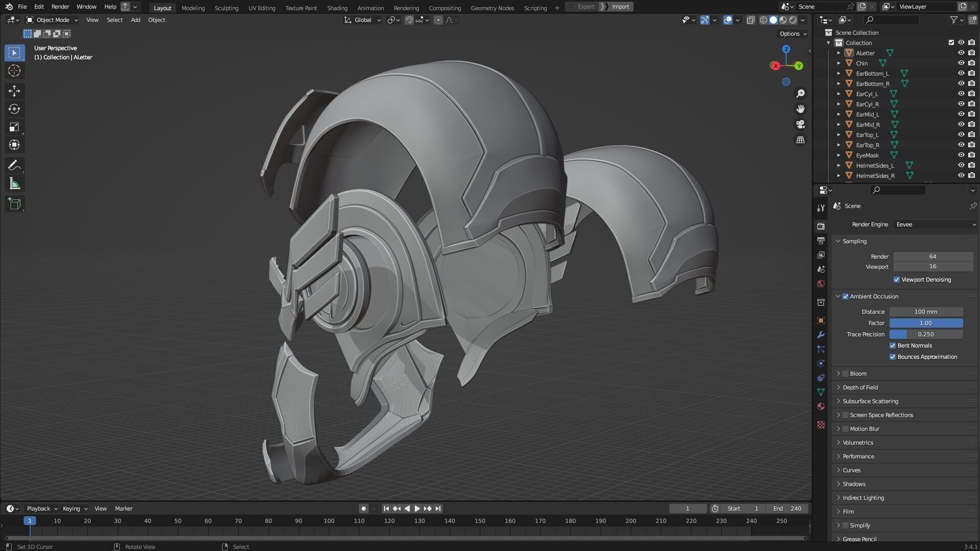Toggle Bent Normals checkbox
The image size is (980, 551).
click(893, 346)
